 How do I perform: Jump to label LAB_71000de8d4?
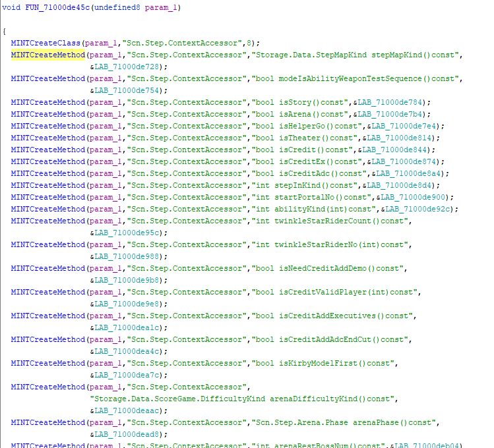coord(399,186)
